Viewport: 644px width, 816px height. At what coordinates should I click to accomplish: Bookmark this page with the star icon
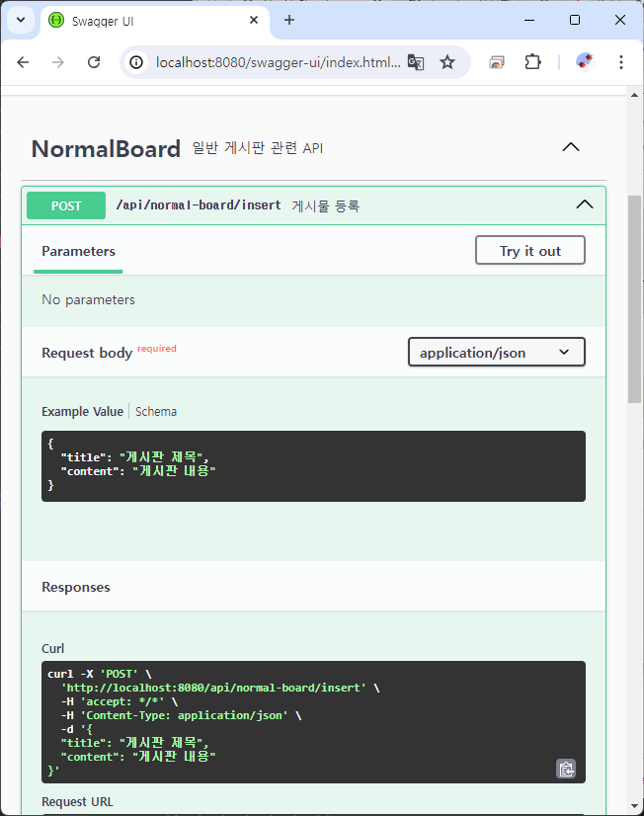[447, 62]
